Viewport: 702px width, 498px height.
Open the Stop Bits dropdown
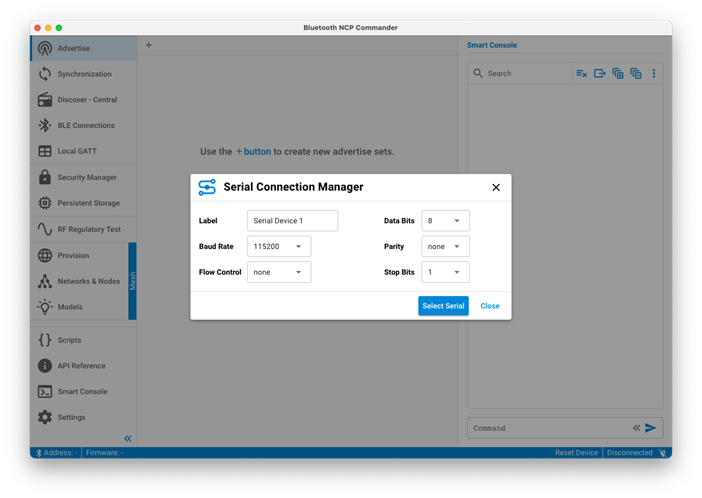[x=445, y=272]
